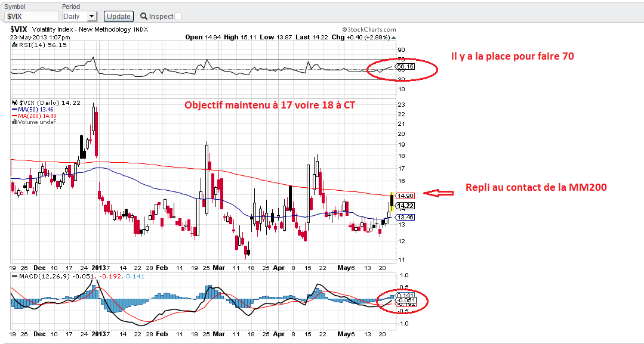
Task: Click the Update button
Action: (119, 17)
